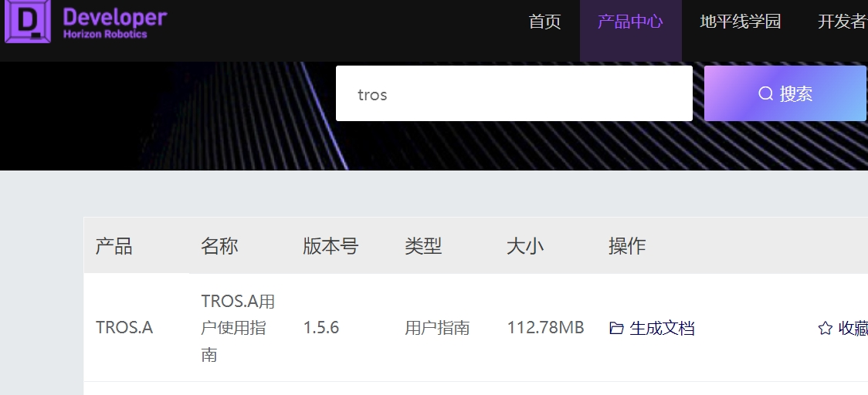Go to the 首页 nav item

point(544,22)
